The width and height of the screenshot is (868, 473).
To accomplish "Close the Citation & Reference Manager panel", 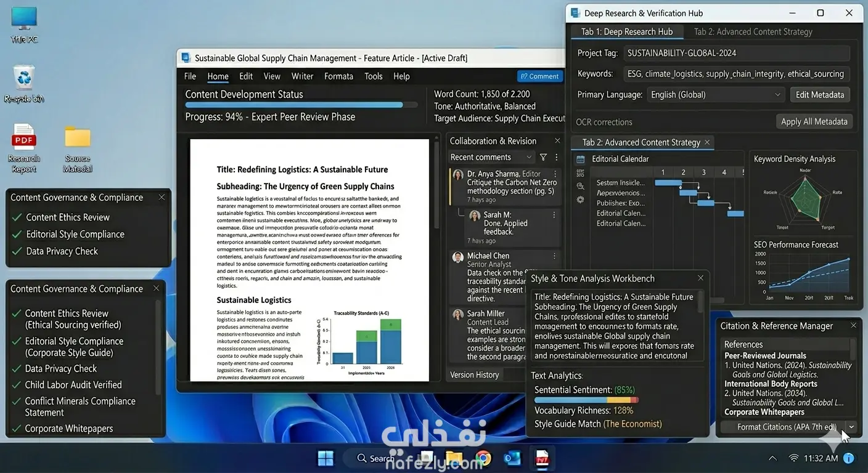I will 853,326.
